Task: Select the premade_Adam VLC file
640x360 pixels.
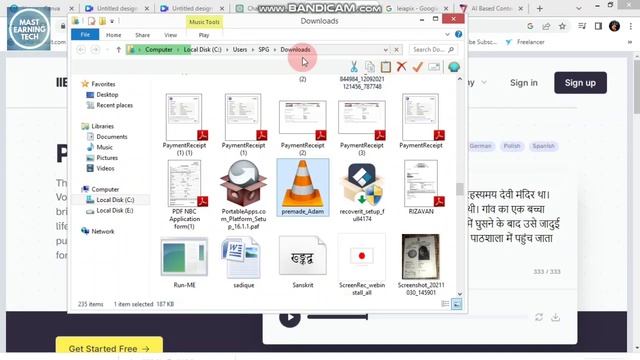Action: [x=302, y=187]
